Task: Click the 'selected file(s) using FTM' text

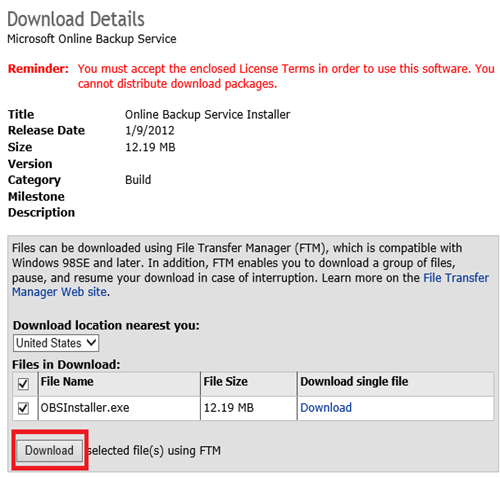Action: (x=154, y=451)
